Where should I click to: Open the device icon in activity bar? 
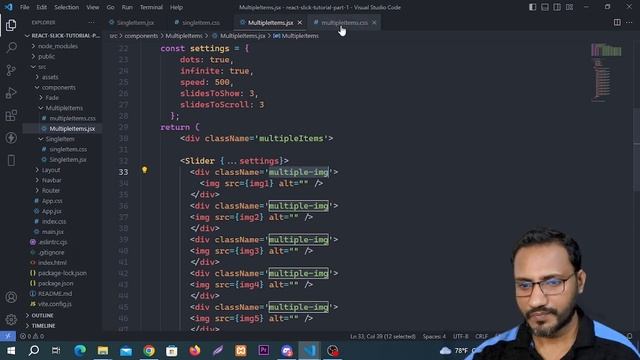[x=11, y=160]
